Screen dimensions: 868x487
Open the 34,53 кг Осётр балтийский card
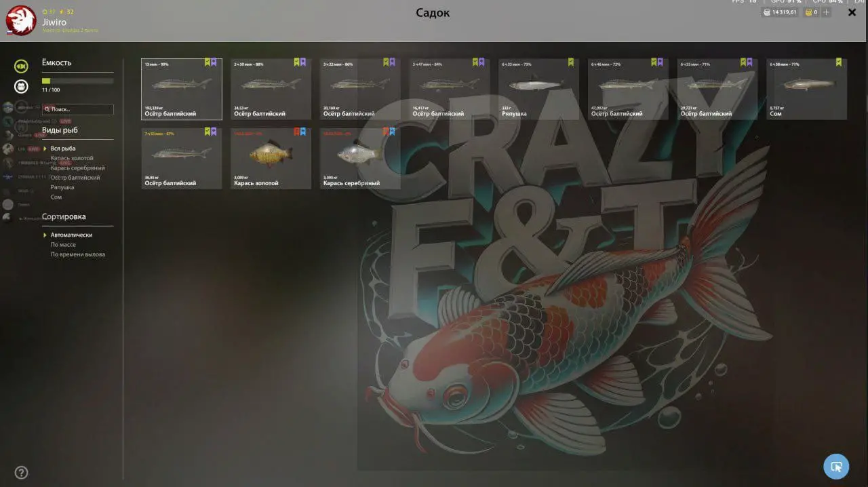271,89
